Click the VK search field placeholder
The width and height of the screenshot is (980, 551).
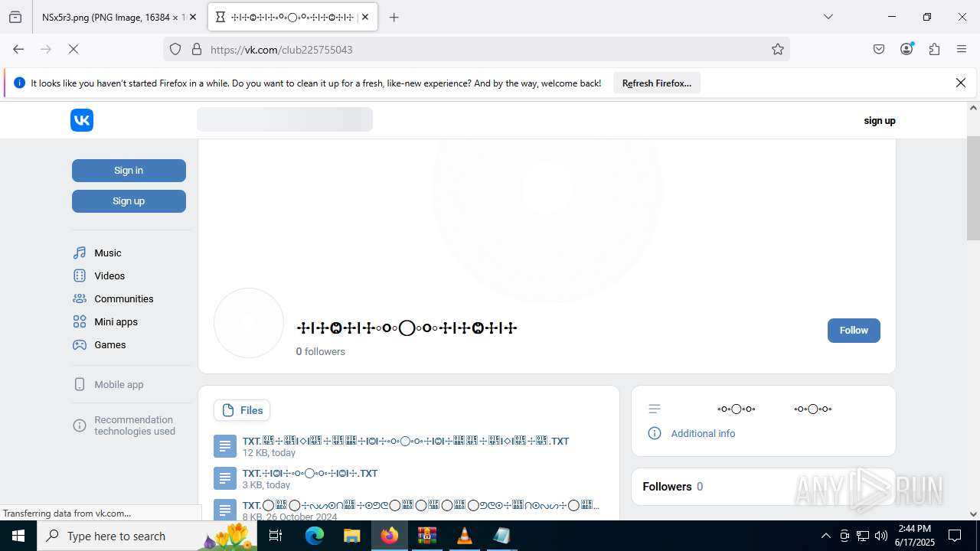(285, 119)
